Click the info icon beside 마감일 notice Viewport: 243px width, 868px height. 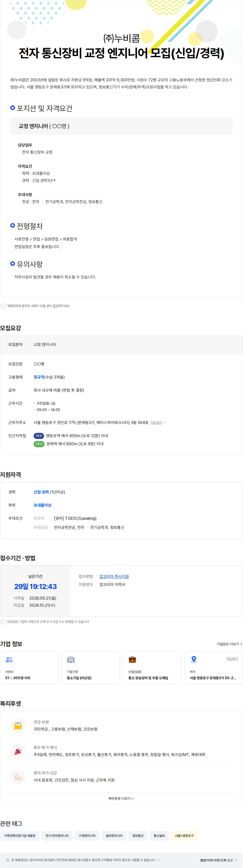[3, 622]
